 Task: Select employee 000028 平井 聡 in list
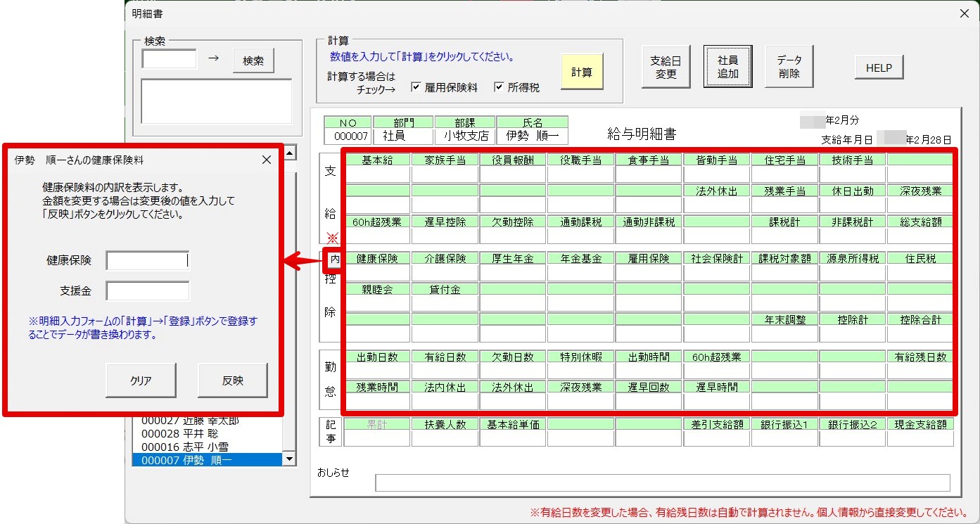pyautogui.click(x=207, y=433)
